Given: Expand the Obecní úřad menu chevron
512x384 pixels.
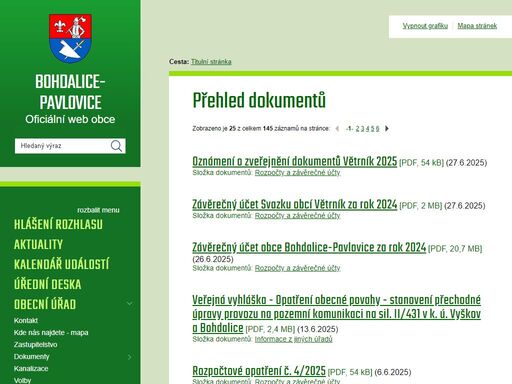Looking at the screenshot, I should point(130,304).
